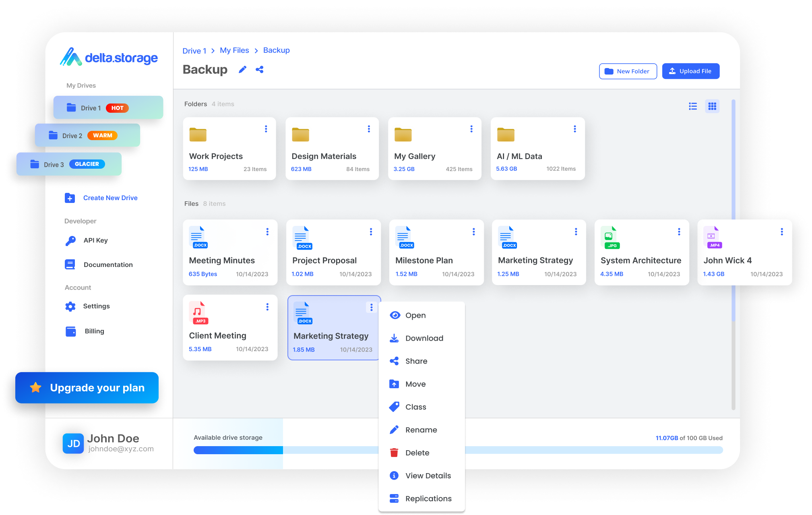Click the API Key icon in the sidebar
The height and width of the screenshot is (515, 812).
pyautogui.click(x=70, y=240)
